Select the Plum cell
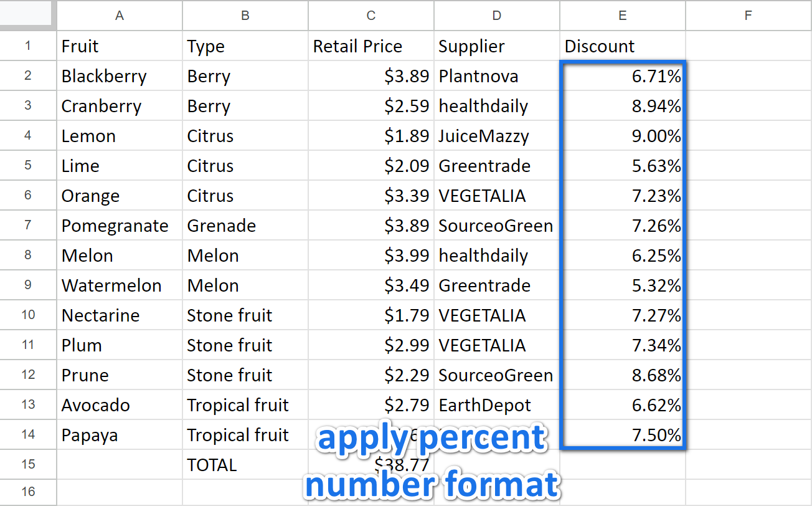The width and height of the screenshot is (812, 506). point(120,345)
